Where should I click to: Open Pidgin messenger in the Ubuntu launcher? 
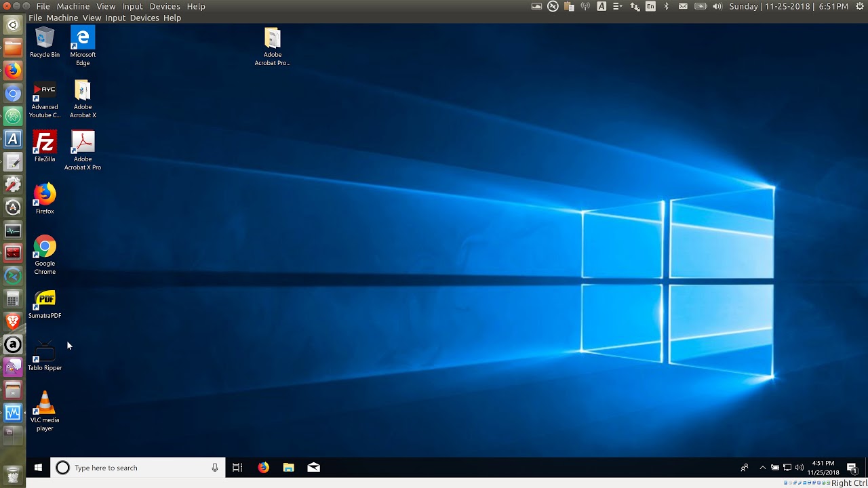[x=13, y=367]
